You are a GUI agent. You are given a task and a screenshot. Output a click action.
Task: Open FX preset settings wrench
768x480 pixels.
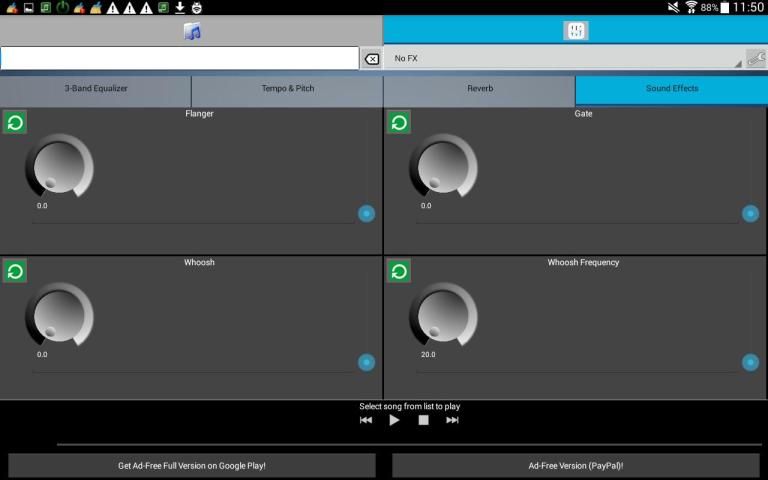point(756,59)
